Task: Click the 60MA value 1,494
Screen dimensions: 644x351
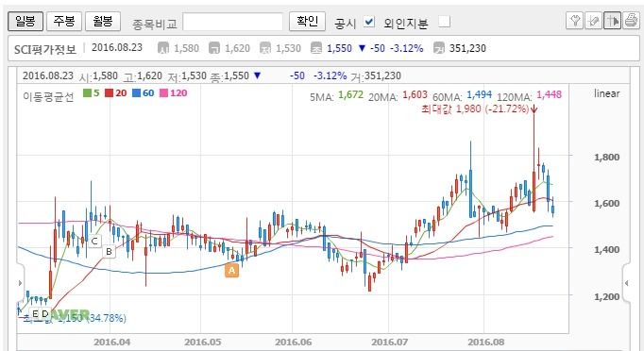Action: 480,95
